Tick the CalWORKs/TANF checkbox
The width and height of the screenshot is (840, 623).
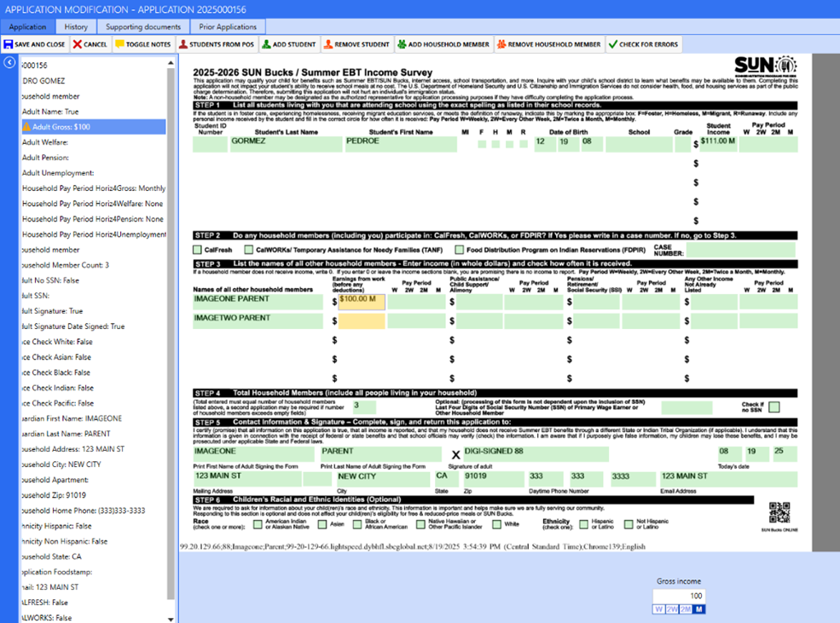tap(248, 250)
